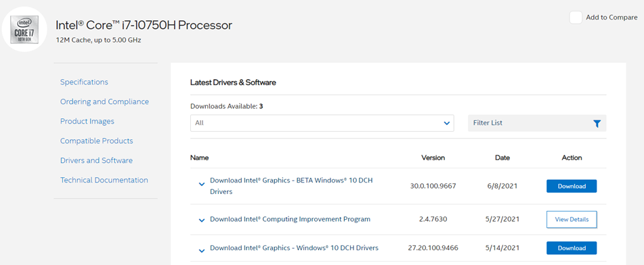The width and height of the screenshot is (644, 265).
Task: Expand the Graphics Windows 10 DCH Drivers chevron
Action: [x=202, y=250]
